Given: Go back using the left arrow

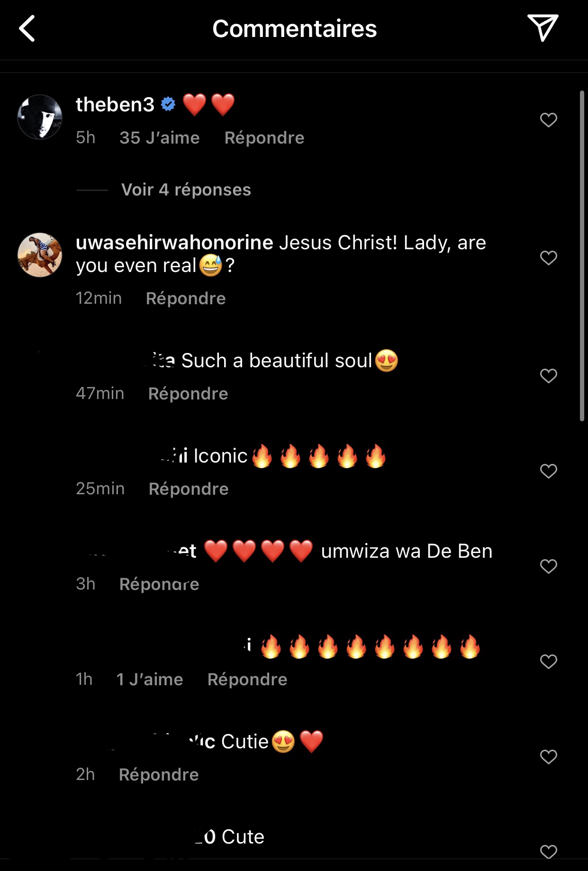Looking at the screenshot, I should pos(27,28).
